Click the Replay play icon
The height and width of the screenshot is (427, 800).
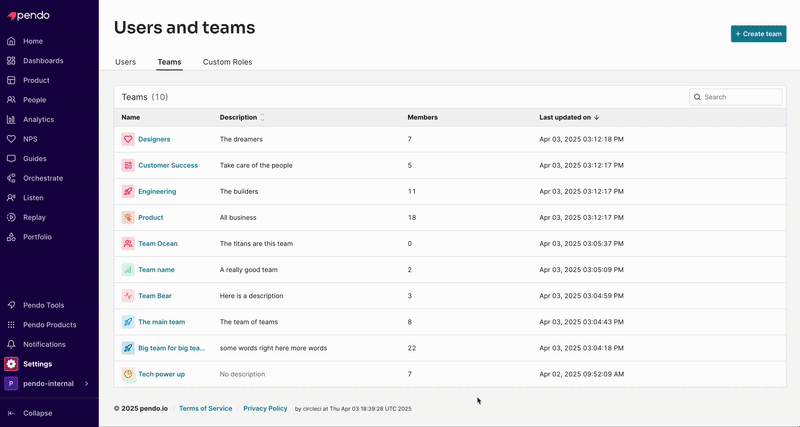coord(11,217)
